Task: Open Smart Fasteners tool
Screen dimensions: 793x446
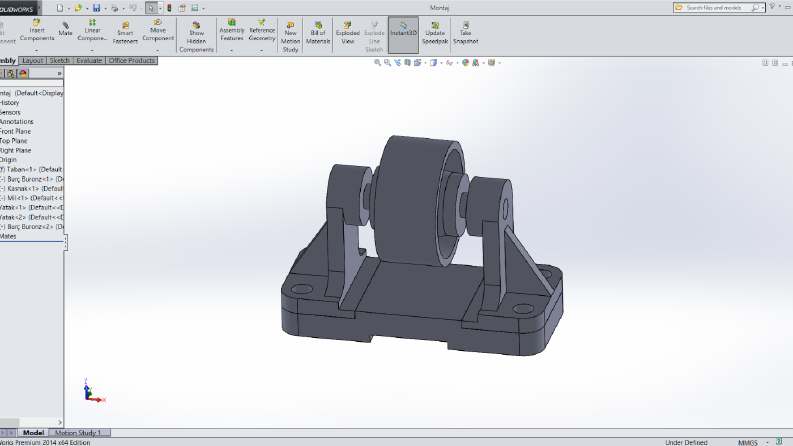Action: click(125, 33)
